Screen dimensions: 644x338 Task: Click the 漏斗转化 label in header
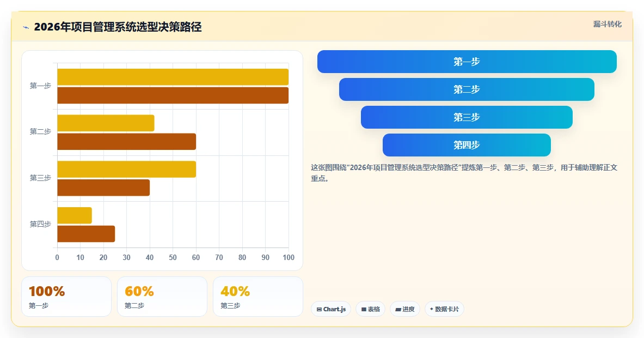click(607, 25)
